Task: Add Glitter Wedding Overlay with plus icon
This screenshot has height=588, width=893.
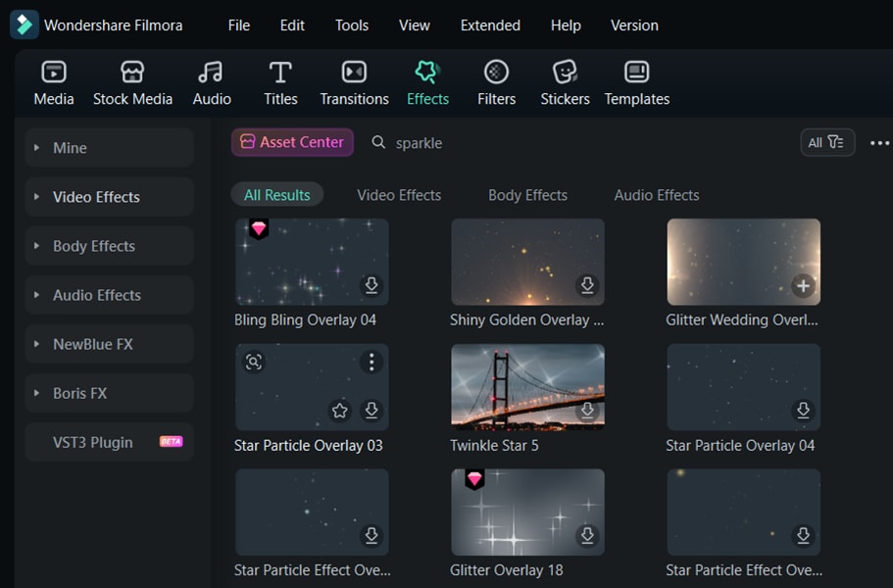Action: 803,285
